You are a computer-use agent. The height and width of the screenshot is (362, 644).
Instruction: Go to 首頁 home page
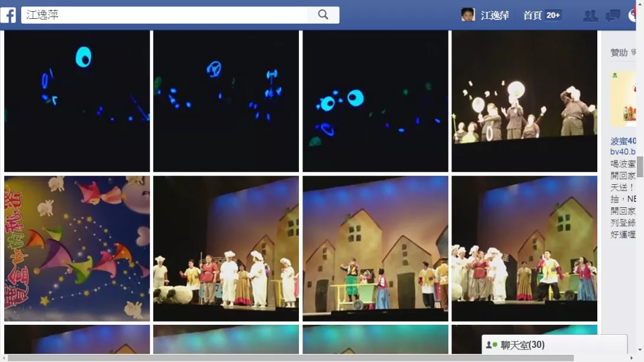point(532,15)
